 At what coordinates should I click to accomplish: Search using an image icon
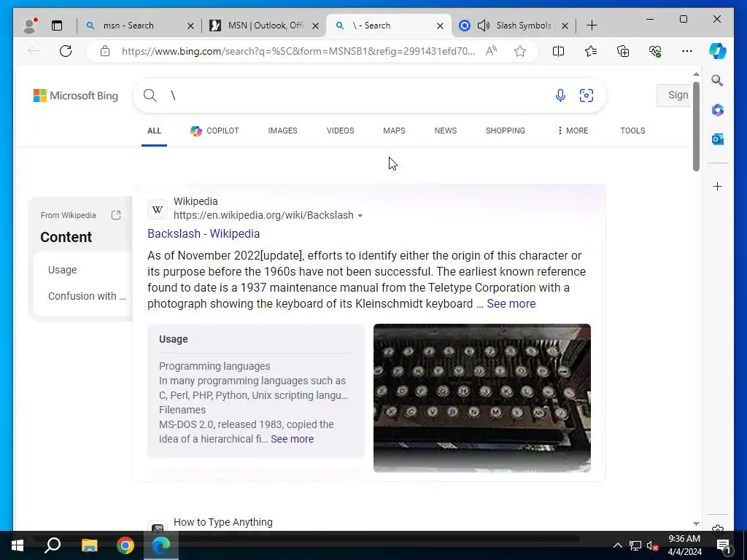[x=586, y=96]
